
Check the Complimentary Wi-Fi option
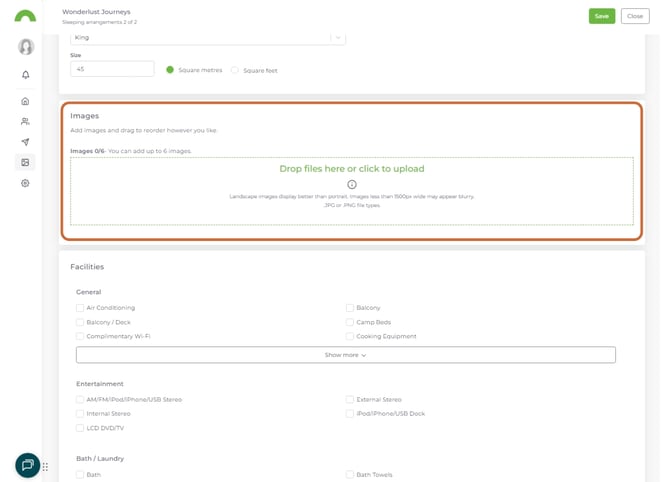(80, 336)
